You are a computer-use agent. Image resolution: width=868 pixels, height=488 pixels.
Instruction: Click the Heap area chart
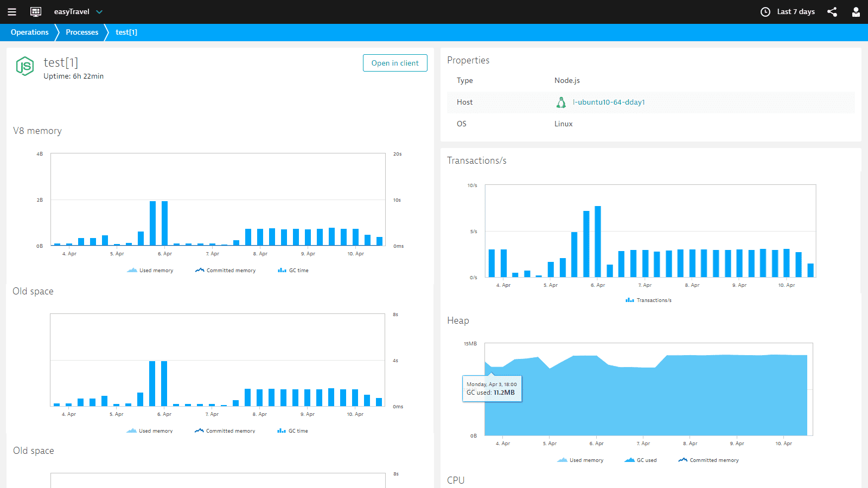click(648, 389)
